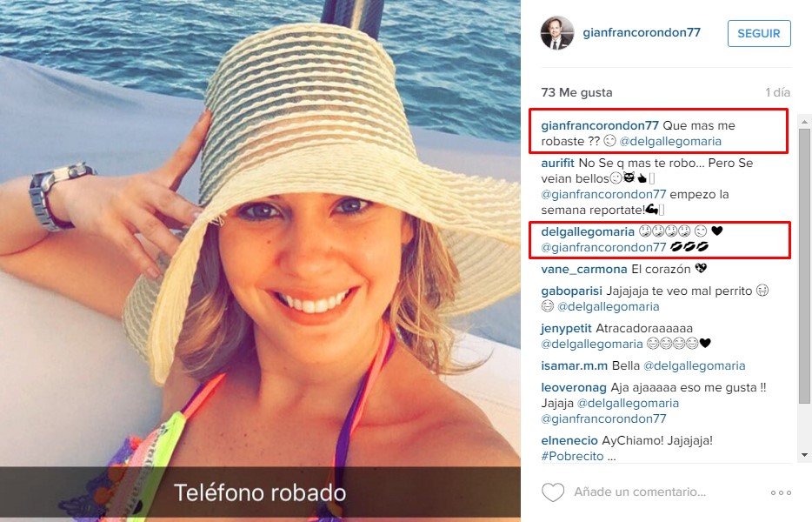Image resolution: width=812 pixels, height=522 pixels.
Task: Open leoveronag's profile link
Action: click(574, 387)
